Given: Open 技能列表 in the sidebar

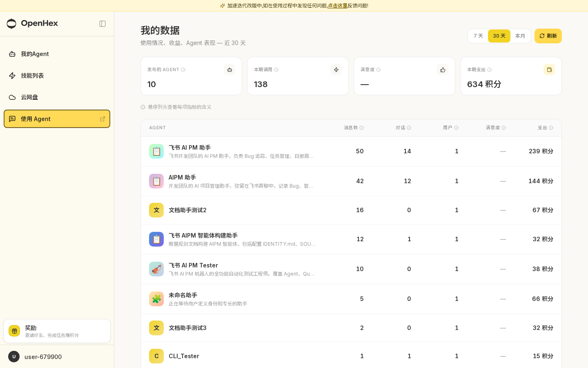Looking at the screenshot, I should point(57,76).
